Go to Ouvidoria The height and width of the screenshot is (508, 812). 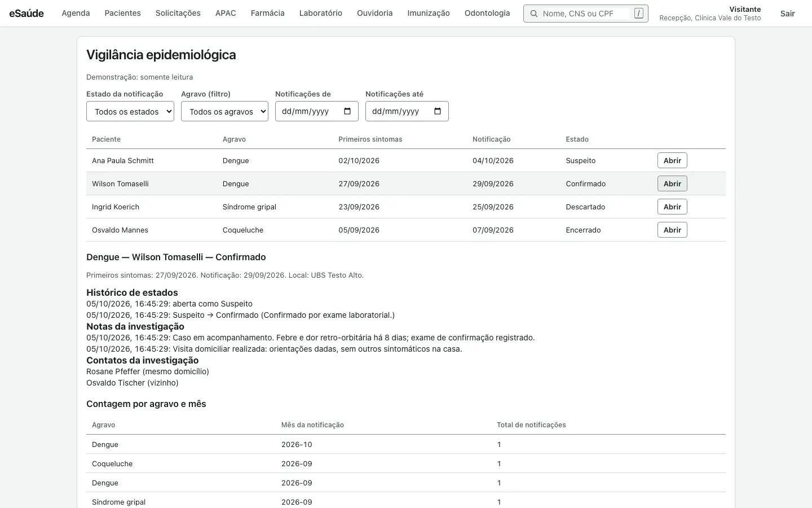374,13
